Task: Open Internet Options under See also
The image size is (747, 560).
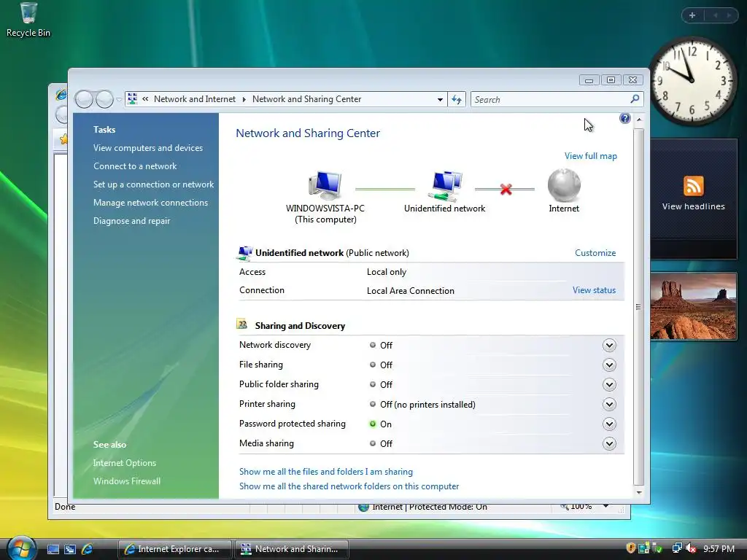Action: tap(124, 463)
